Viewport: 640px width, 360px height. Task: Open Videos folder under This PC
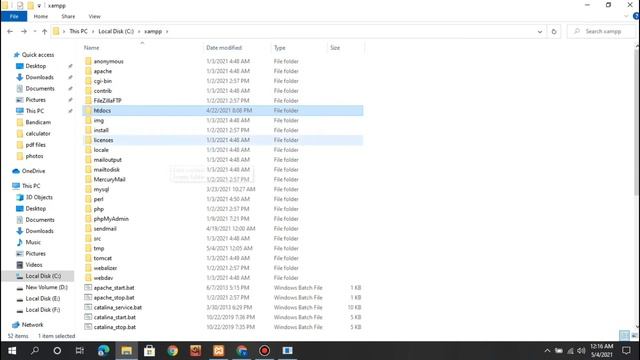[34, 264]
